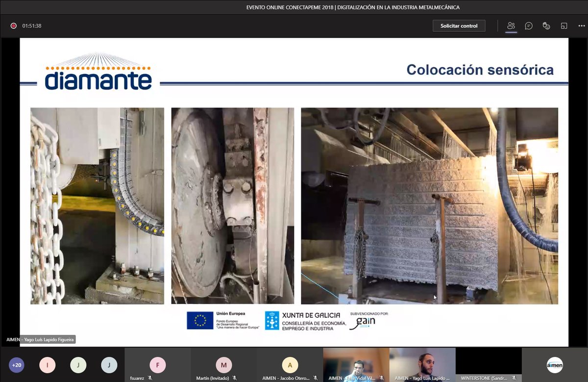Click the diamante logo on the slide

(98, 73)
